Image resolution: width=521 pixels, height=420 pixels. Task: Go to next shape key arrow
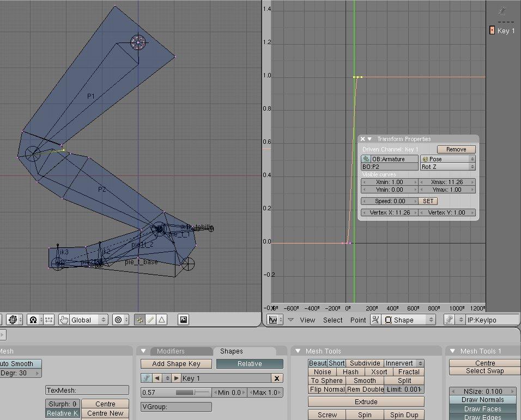[177, 378]
